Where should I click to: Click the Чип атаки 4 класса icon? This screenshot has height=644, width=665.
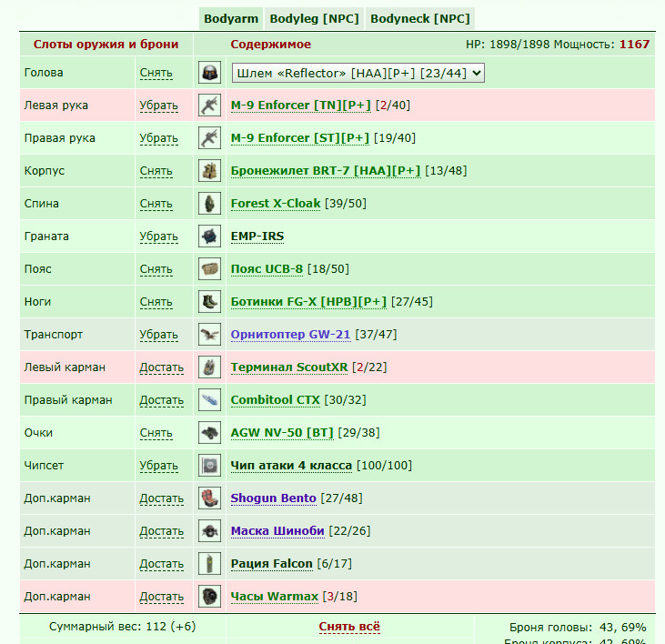coord(209,466)
